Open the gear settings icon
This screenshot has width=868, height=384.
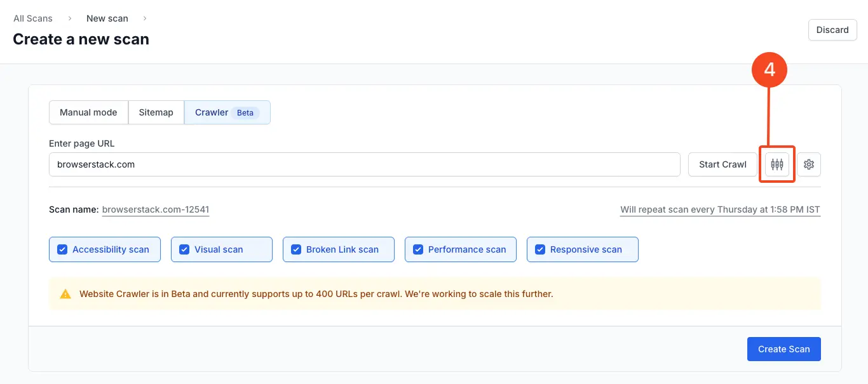tap(809, 164)
